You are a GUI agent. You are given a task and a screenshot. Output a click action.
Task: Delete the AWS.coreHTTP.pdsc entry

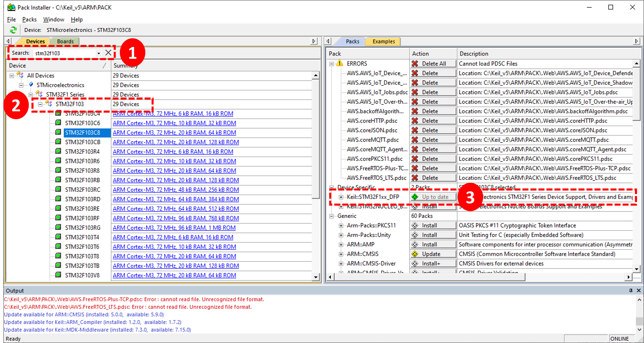tap(433, 121)
